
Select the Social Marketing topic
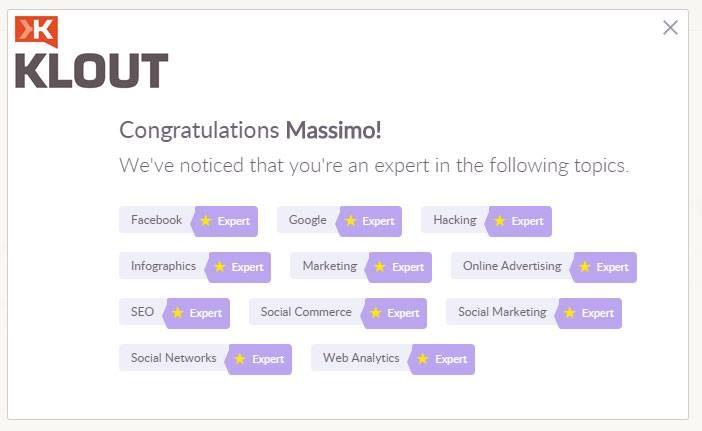[502, 312]
